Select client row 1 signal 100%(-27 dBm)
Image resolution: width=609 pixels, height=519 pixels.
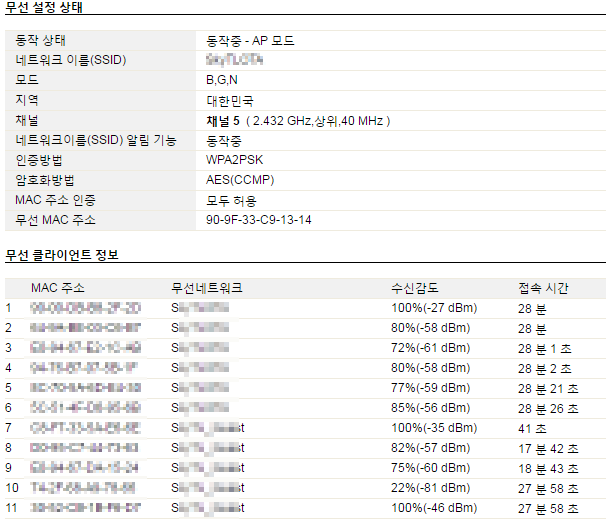434,308
